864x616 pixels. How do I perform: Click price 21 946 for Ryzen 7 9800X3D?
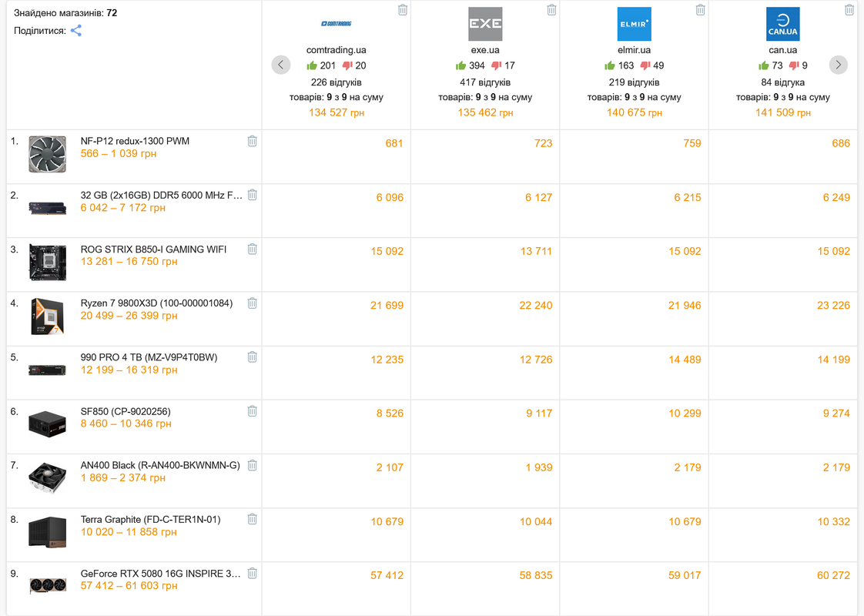coord(685,305)
